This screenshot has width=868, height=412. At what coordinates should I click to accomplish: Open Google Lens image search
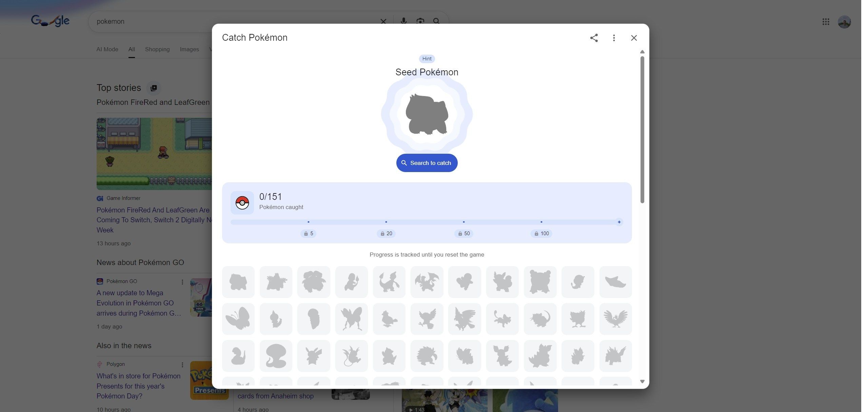coord(420,21)
